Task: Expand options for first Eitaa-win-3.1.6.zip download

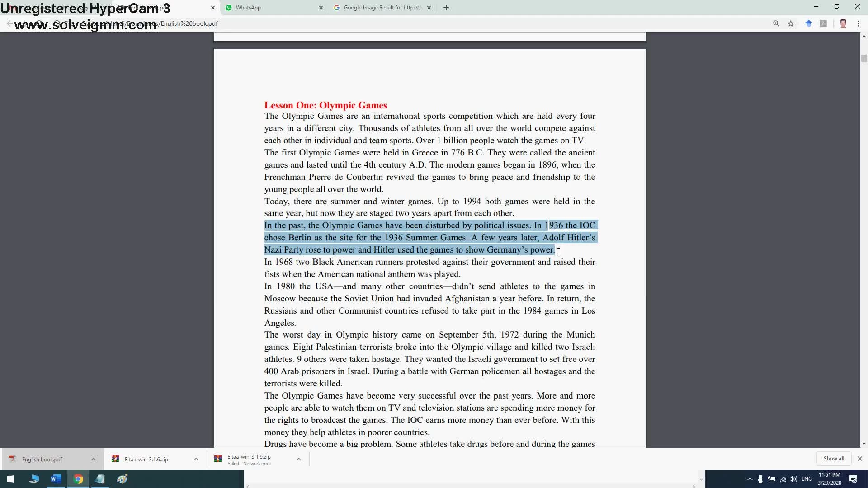Action: coord(196,459)
